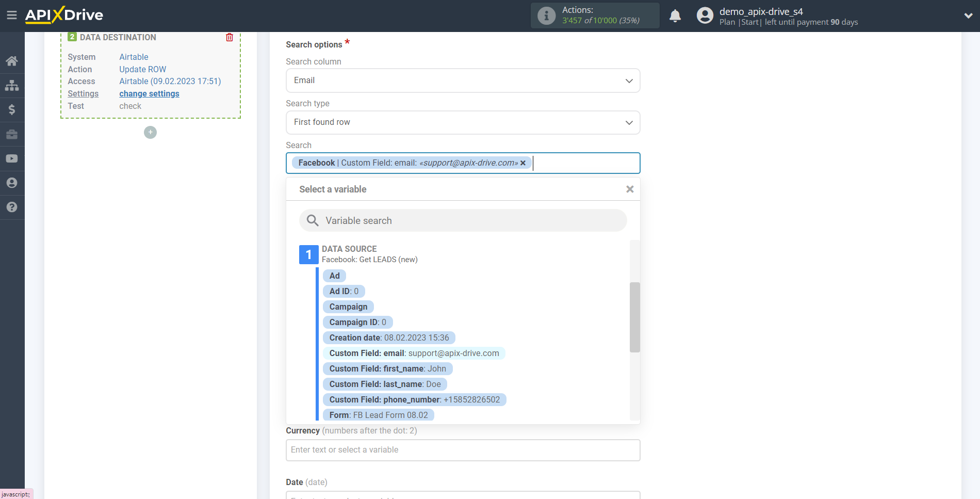This screenshot has height=499, width=980.
Task: Click the check test text
Action: [130, 106]
